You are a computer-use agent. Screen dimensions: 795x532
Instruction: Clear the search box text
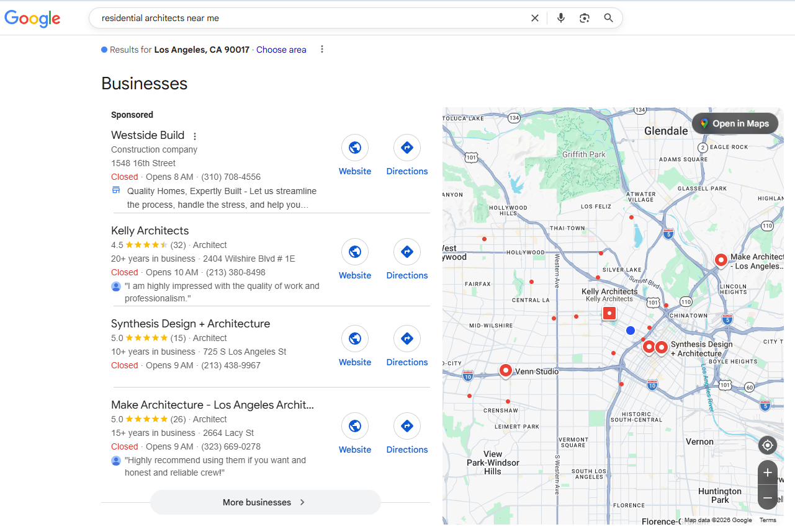point(534,18)
